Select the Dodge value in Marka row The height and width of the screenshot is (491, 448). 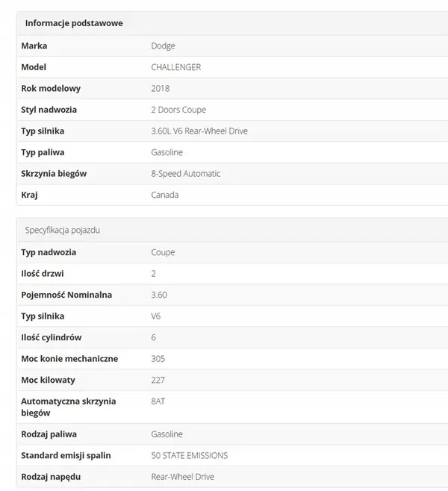[x=163, y=46]
